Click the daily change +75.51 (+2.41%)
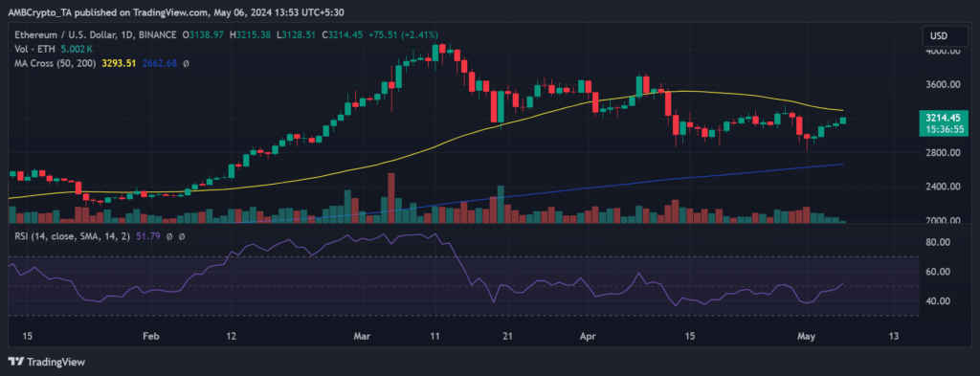Image resolution: width=980 pixels, height=376 pixels. coord(403,35)
